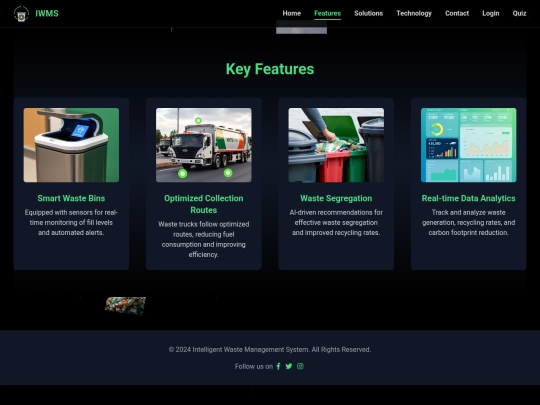Select the Optimized Collection Routes heading
This screenshot has height=405, width=540.
tap(204, 204)
